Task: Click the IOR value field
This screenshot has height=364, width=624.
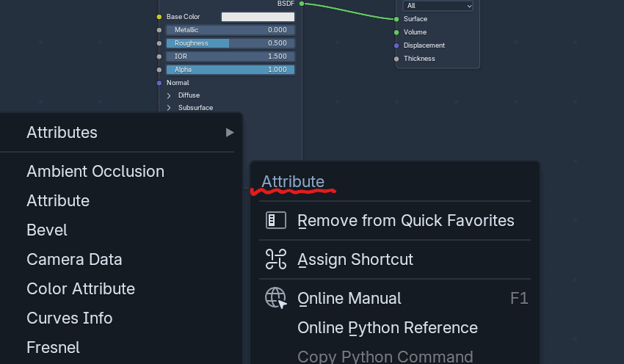Action: [x=231, y=57]
